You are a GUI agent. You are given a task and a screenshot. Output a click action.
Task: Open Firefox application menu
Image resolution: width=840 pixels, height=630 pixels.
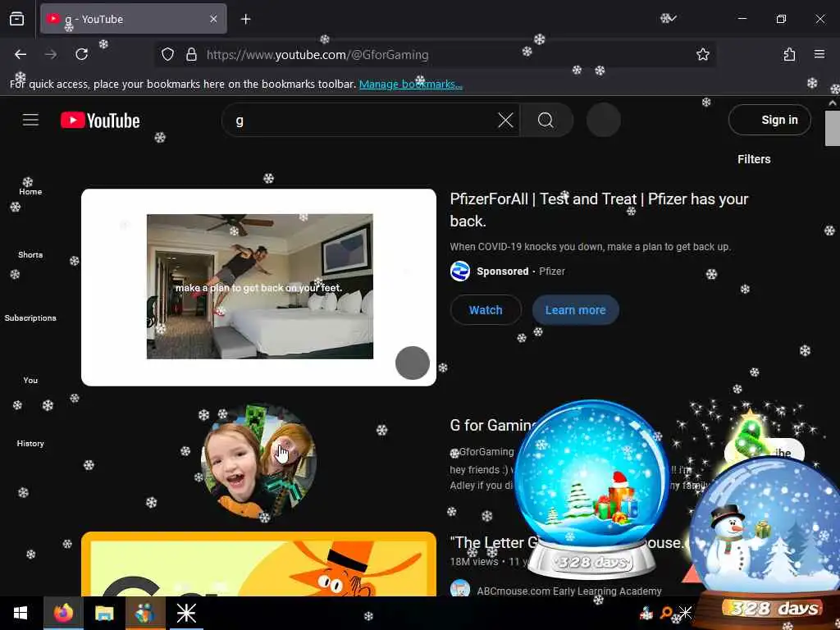pos(819,54)
